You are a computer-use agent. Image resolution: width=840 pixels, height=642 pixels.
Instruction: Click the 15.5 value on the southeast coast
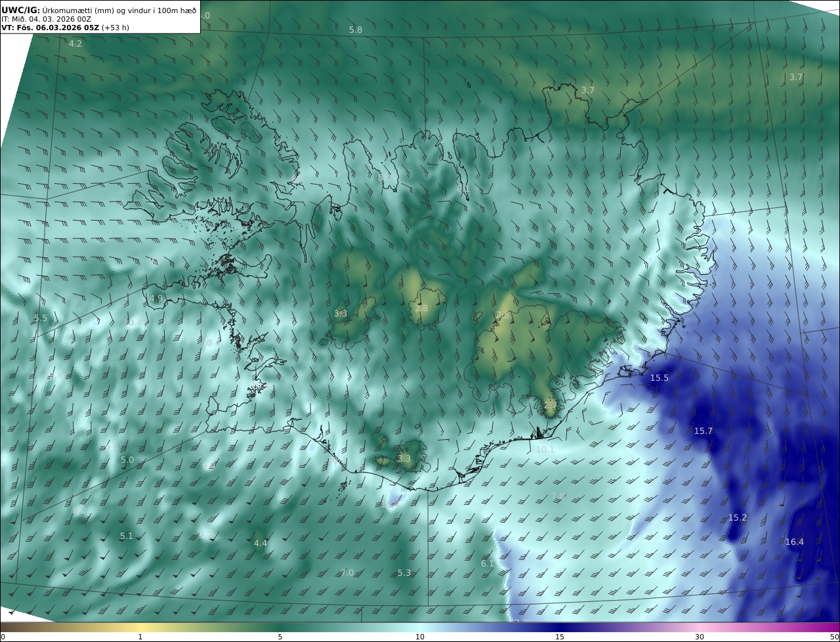tap(660, 377)
